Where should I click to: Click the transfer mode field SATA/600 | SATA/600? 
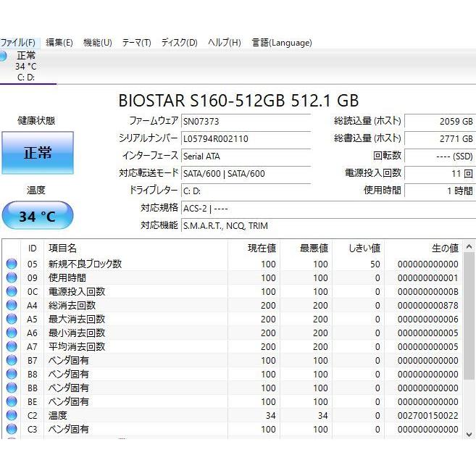coord(246,173)
